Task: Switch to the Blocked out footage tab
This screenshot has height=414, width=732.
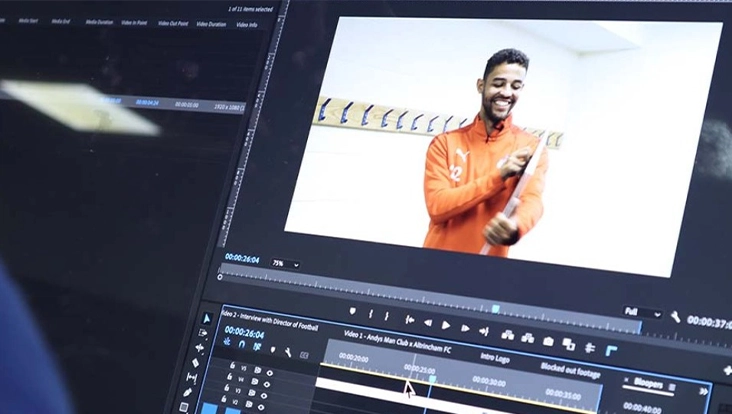Action: pos(570,371)
